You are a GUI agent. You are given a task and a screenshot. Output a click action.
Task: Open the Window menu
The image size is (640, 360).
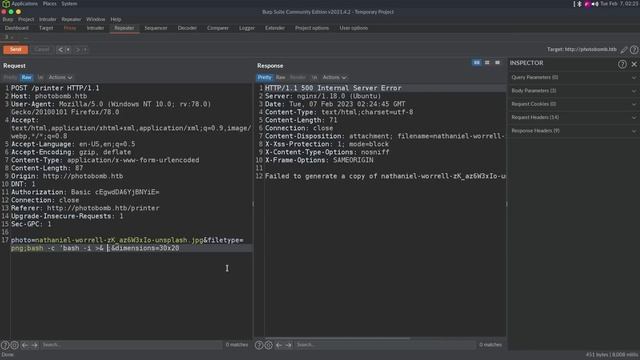coord(96,19)
